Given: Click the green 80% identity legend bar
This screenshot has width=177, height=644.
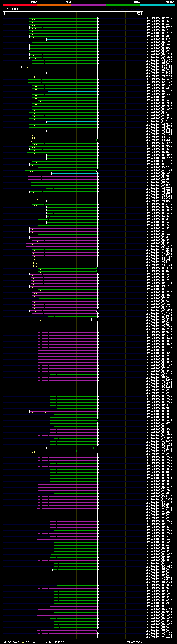Looking at the screenshot, I should pyautogui.click(x=123, y=5).
